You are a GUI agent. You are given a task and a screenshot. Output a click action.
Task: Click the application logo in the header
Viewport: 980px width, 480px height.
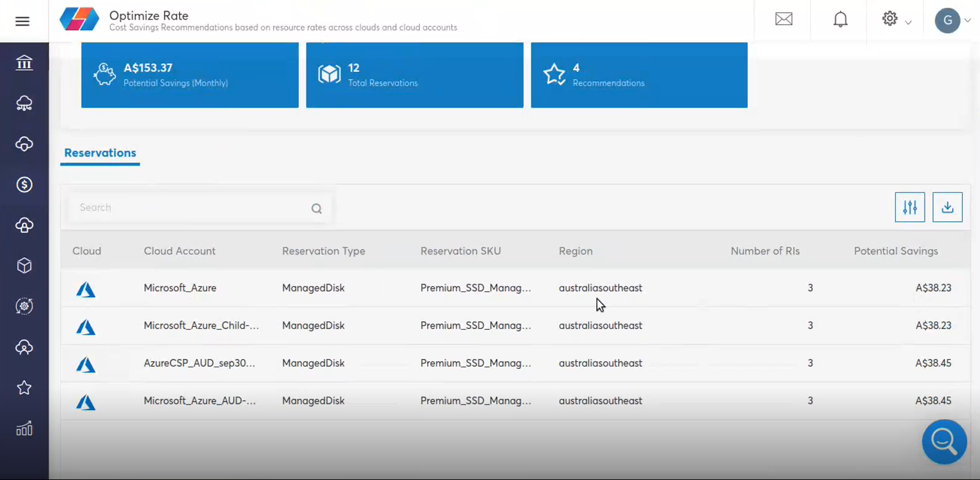79,19
